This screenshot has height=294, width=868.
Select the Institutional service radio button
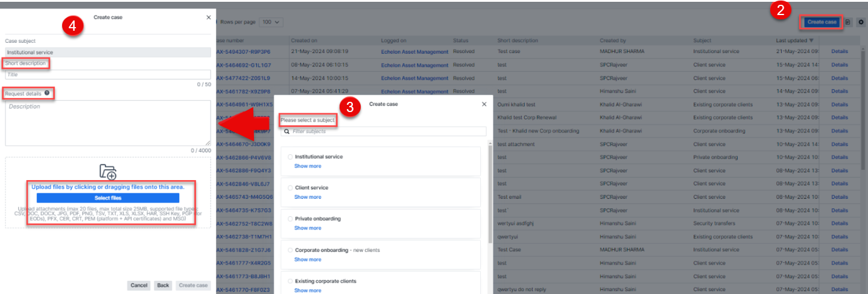tap(290, 157)
